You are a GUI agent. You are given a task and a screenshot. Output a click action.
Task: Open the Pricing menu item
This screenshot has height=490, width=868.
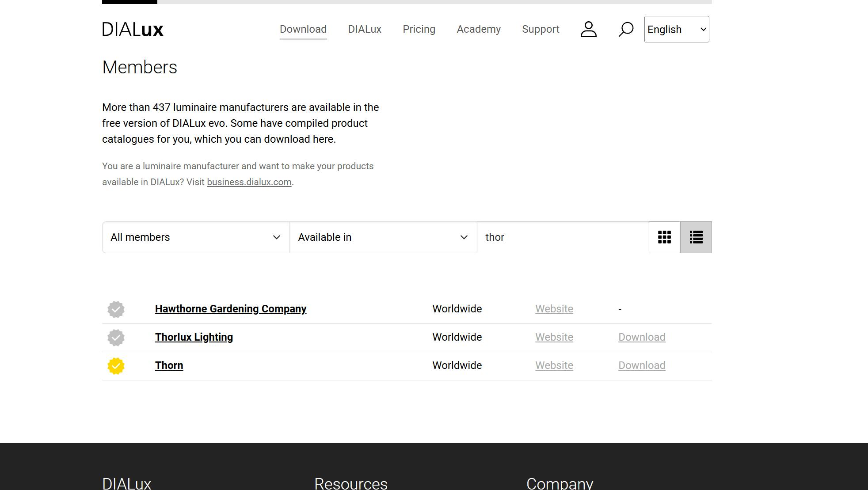click(x=419, y=29)
